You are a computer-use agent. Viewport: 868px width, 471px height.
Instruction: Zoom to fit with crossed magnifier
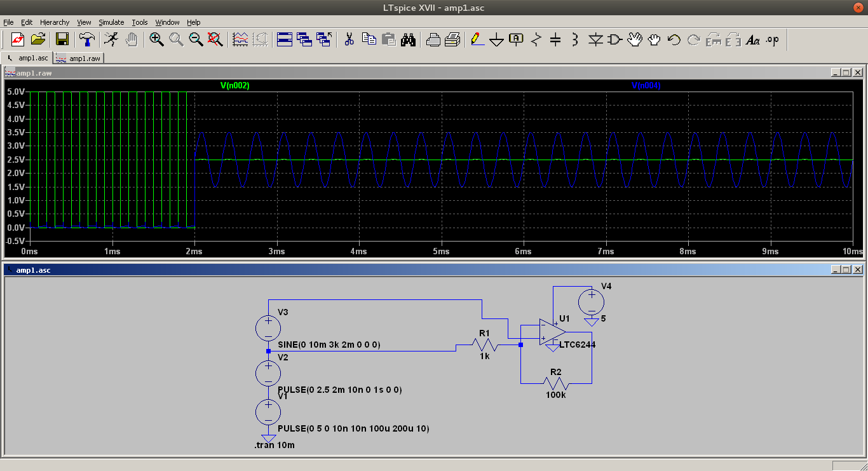215,39
